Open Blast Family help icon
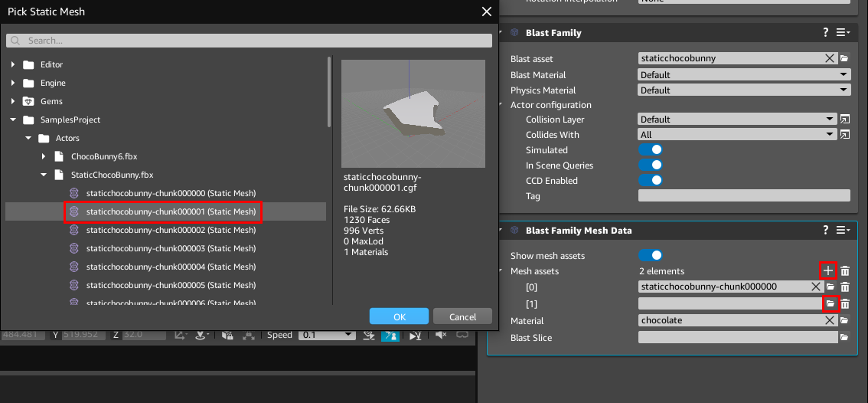868x403 pixels. (x=826, y=33)
